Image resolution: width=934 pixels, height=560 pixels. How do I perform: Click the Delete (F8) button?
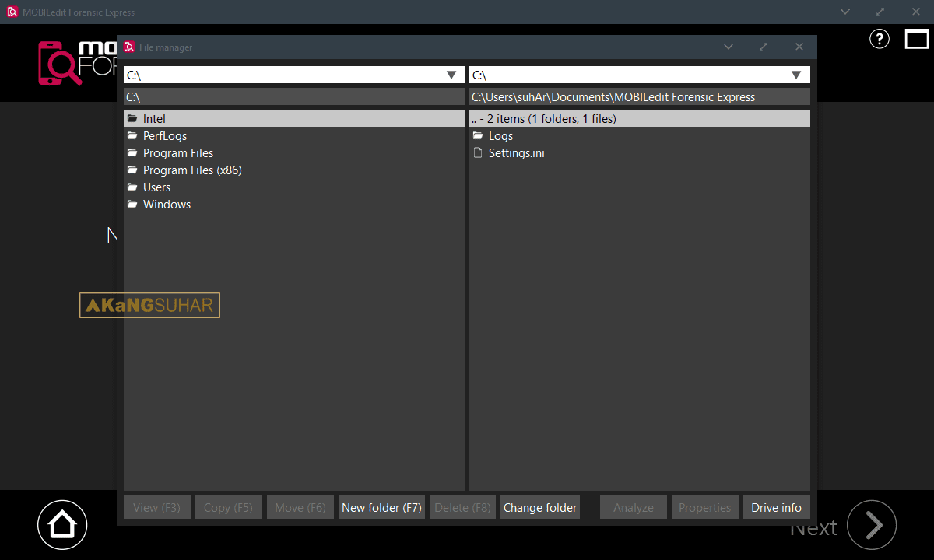pyautogui.click(x=462, y=507)
